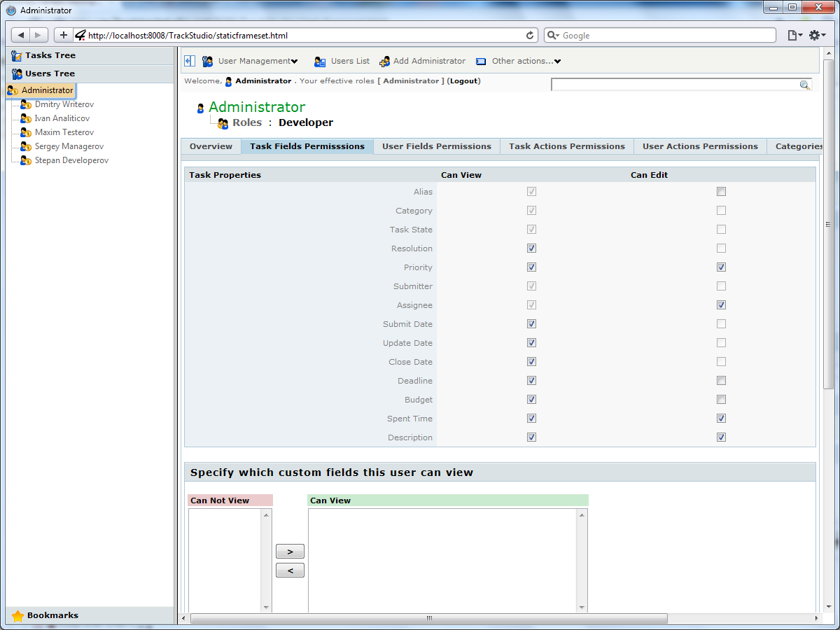Click the Add Administrator icon
840x630 pixels.
384,62
